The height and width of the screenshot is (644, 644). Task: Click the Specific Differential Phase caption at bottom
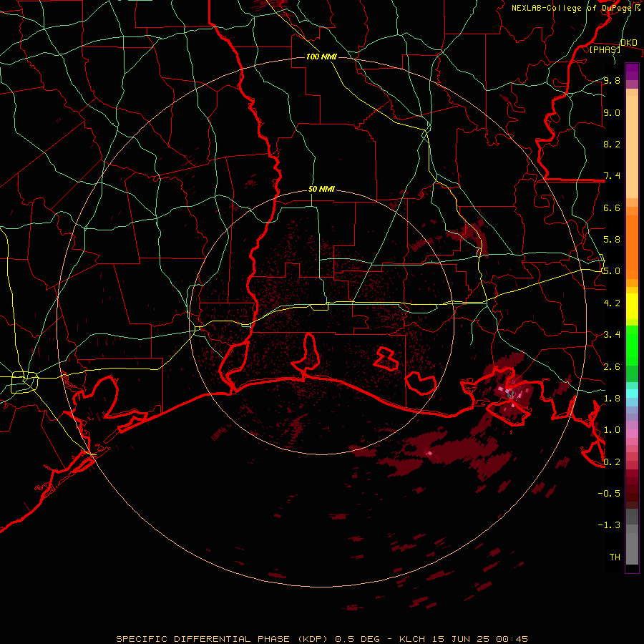point(321,639)
